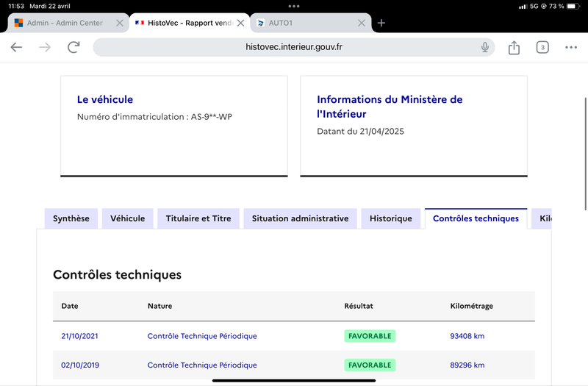
Task: Select the HistoVec - Rapport vendeur tab
Action: (x=190, y=23)
